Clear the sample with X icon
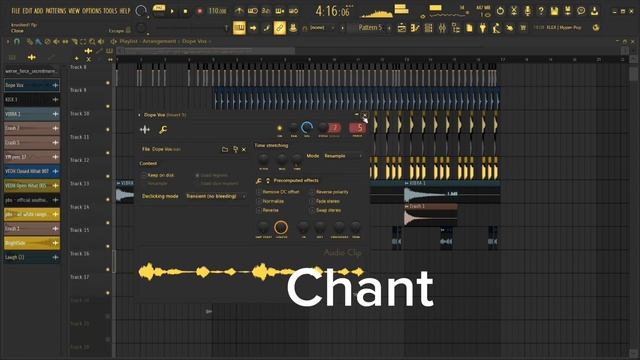This screenshot has height=360, width=640. coord(244,149)
